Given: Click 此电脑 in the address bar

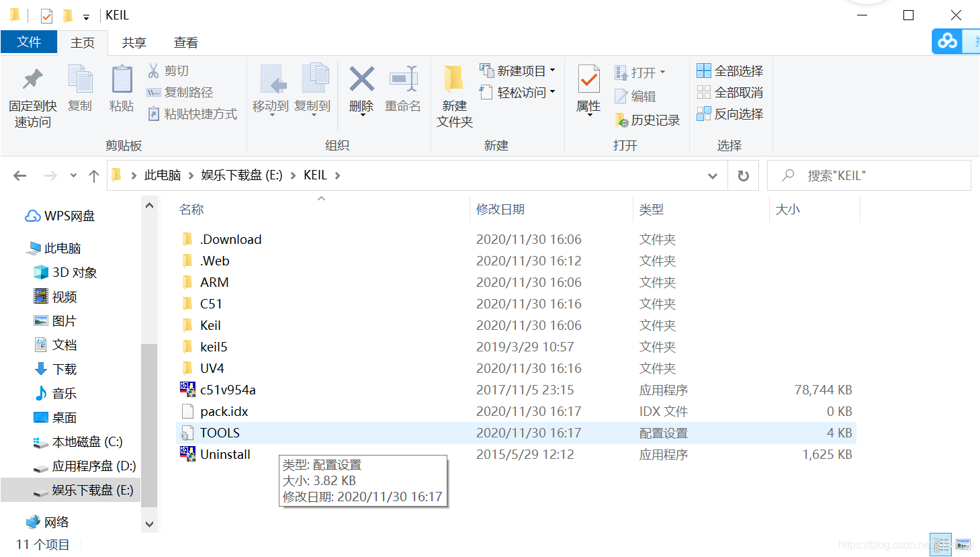Looking at the screenshot, I should pos(163,175).
